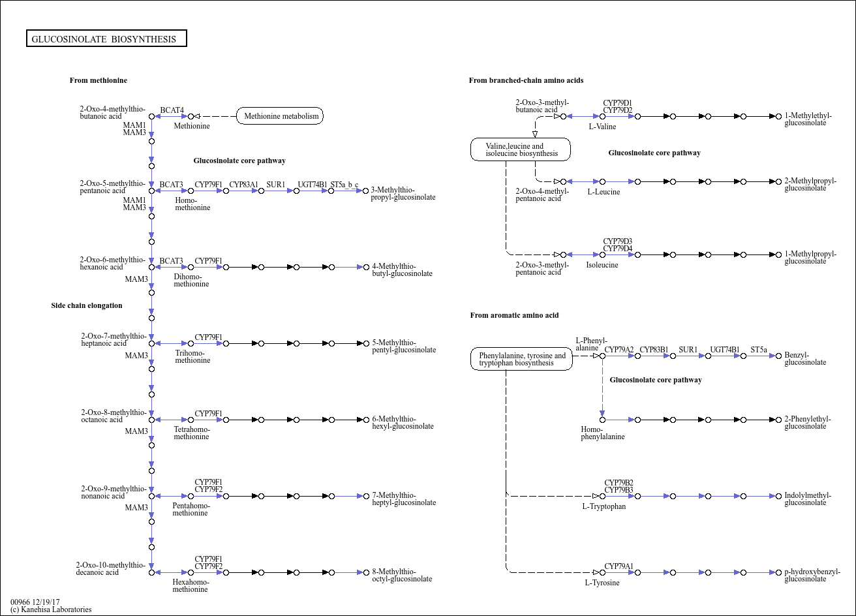Click the 2-Phenylethyl-glucosinolate product label
Viewport: 856px width, 616px height.
click(x=808, y=422)
